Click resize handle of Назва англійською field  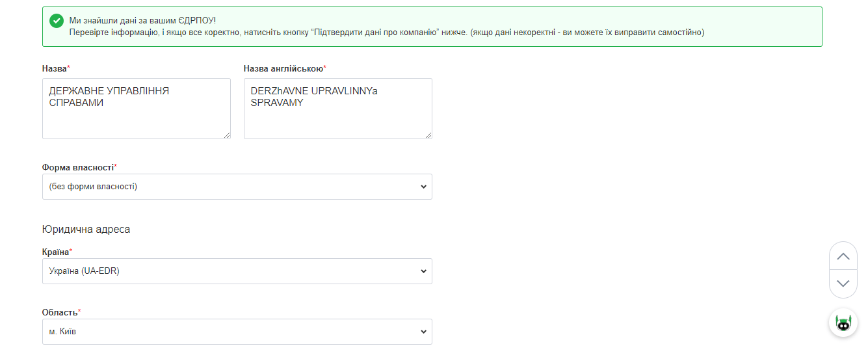coord(428,135)
